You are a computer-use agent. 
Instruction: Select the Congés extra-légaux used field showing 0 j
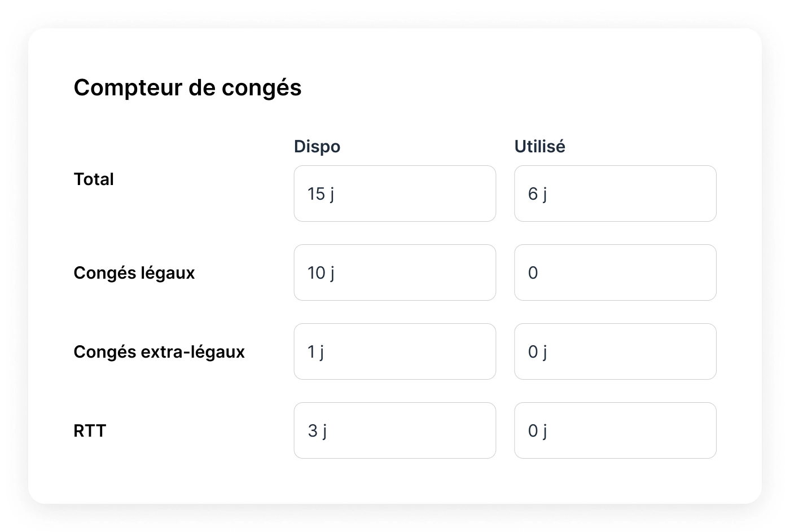615,351
